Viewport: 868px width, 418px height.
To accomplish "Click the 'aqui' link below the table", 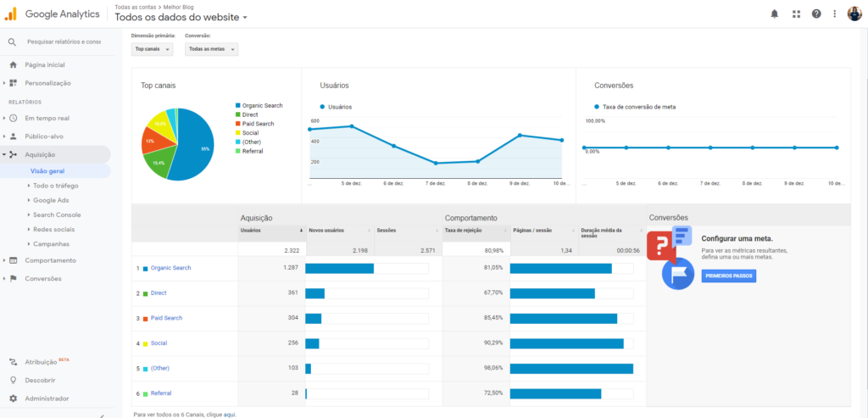I will [x=229, y=414].
